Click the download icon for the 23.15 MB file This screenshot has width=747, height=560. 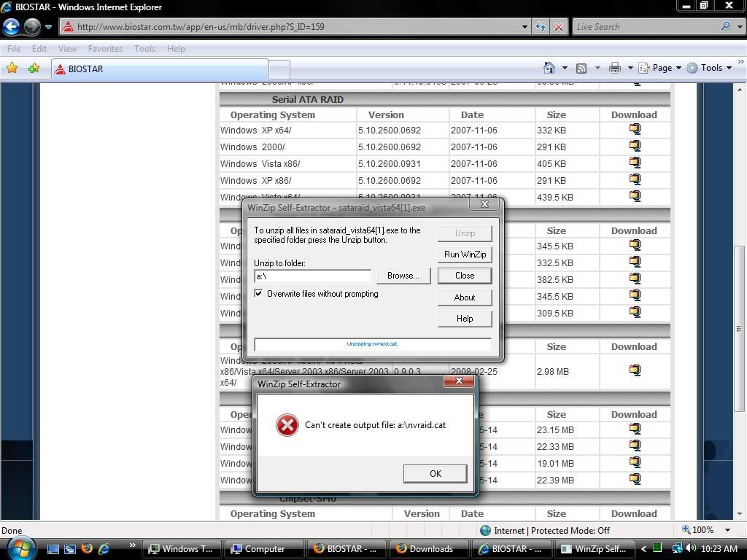(x=635, y=429)
